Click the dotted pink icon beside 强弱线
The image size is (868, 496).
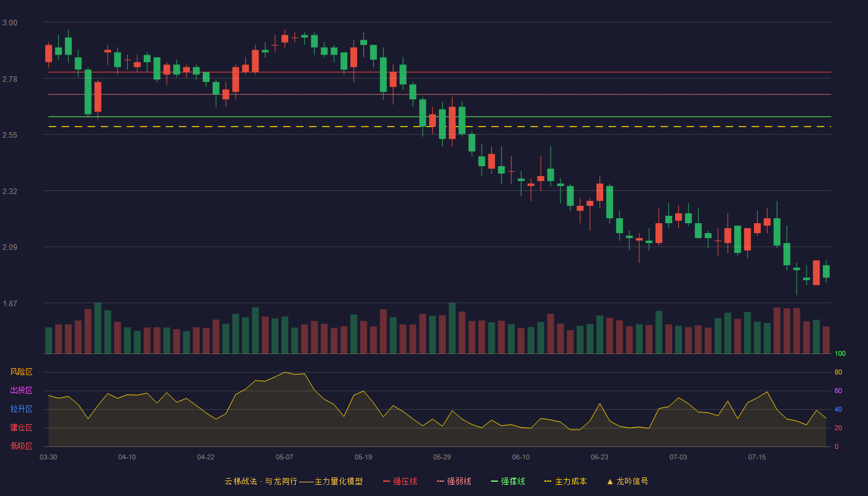(x=440, y=481)
